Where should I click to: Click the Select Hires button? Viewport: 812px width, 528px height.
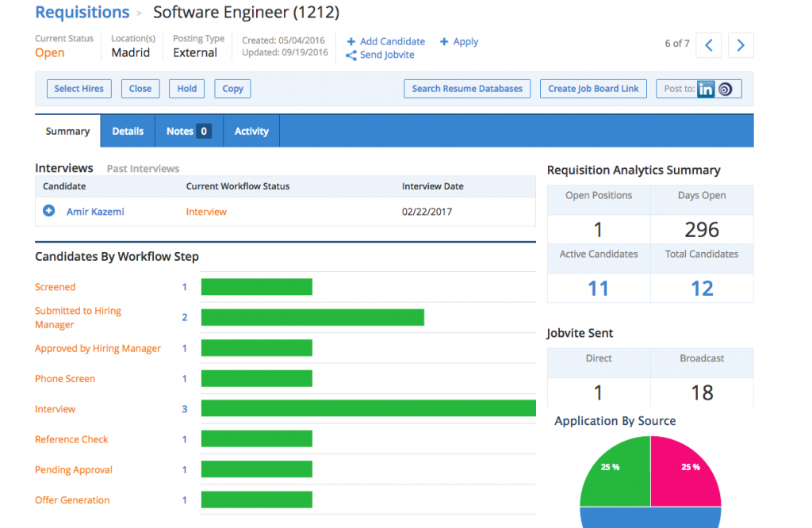[79, 89]
